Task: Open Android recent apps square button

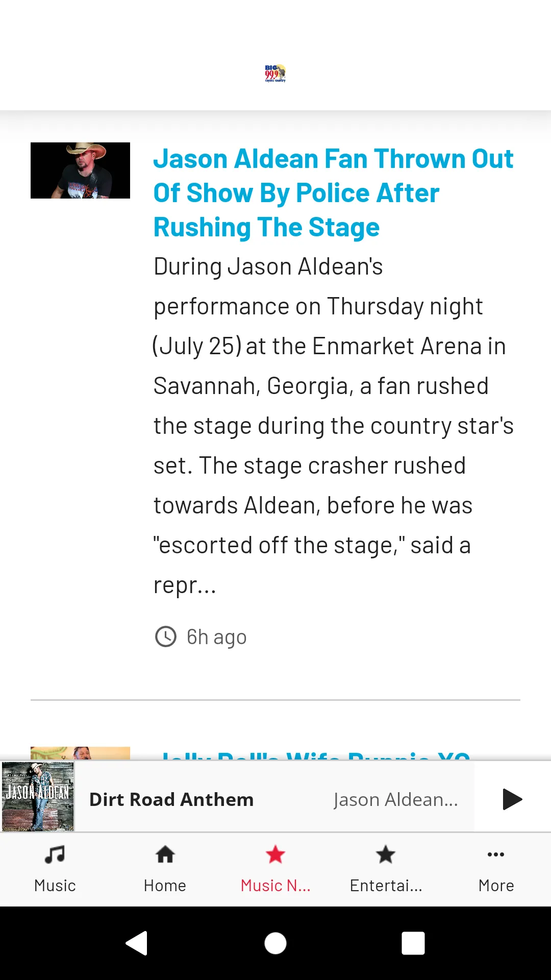Action: pos(413,943)
